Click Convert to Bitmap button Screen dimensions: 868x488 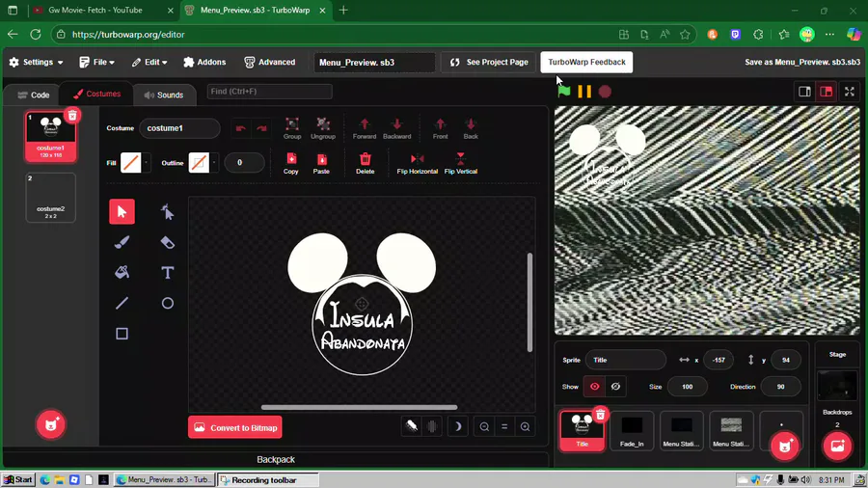234,427
